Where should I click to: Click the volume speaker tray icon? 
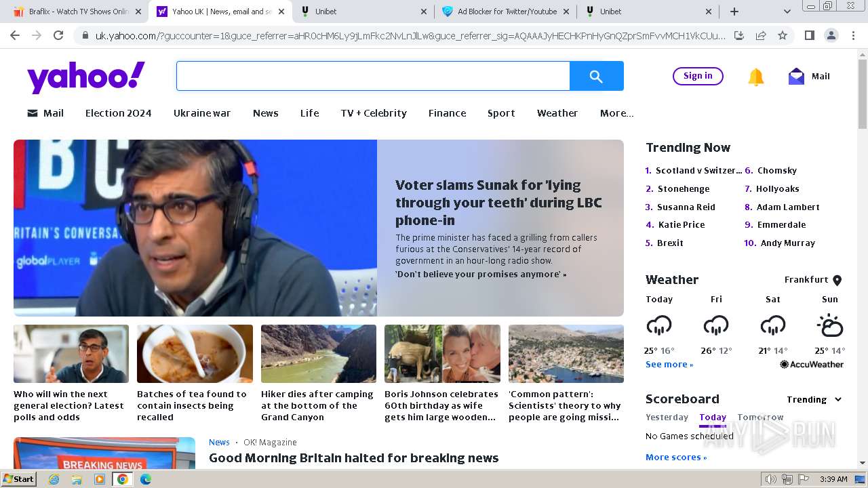click(x=770, y=479)
